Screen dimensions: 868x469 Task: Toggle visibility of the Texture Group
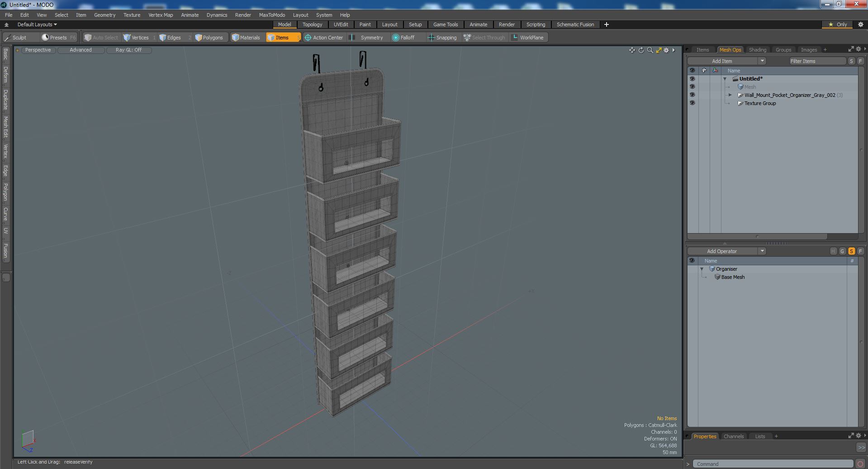click(x=692, y=103)
